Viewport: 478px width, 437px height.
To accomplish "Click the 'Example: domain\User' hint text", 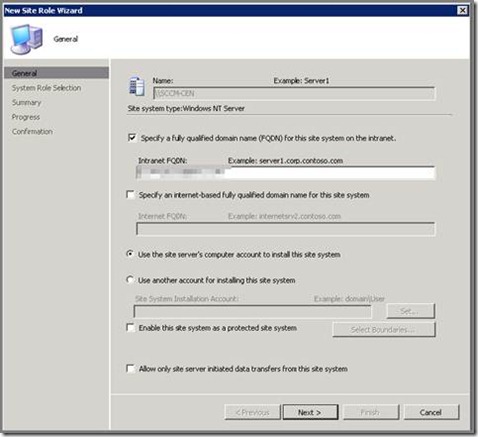I will 349,299.
